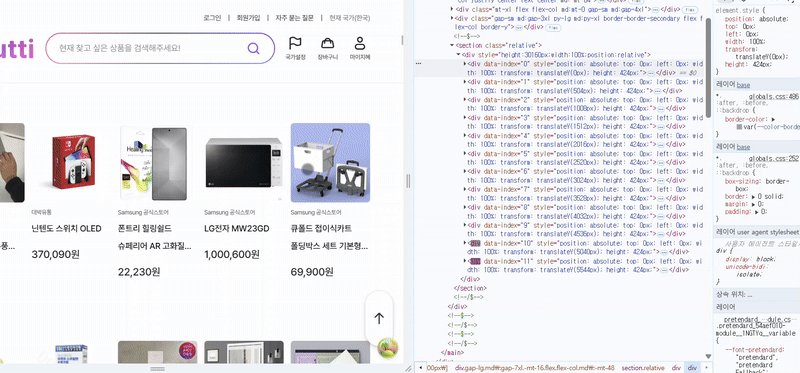Click the 69,900원 price text
Image resolution: width=800 pixels, height=373 pixels.
(x=311, y=272)
